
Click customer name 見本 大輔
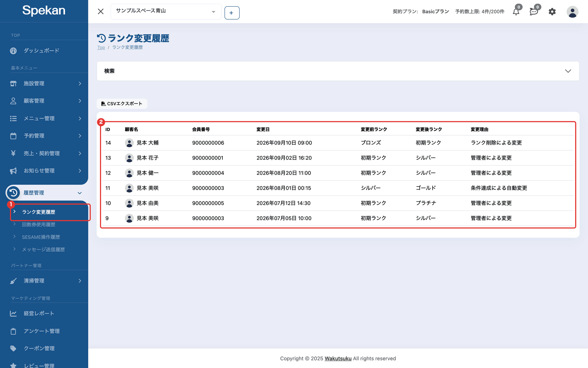click(148, 143)
